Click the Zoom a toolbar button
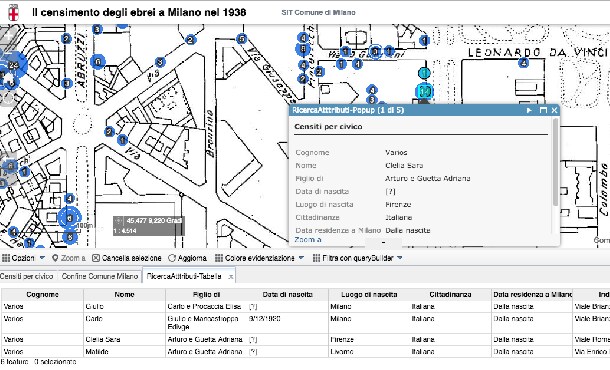Viewport: 610px width, 370px height. tap(69, 258)
